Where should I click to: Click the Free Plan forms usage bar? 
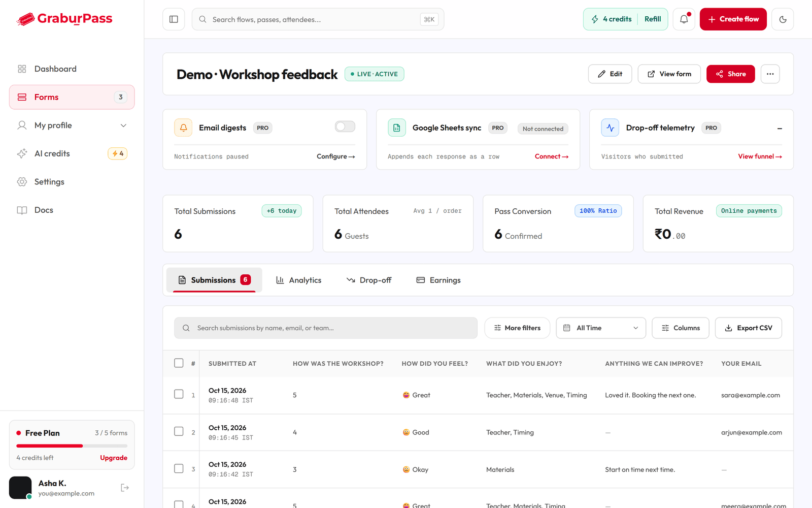[x=72, y=446]
